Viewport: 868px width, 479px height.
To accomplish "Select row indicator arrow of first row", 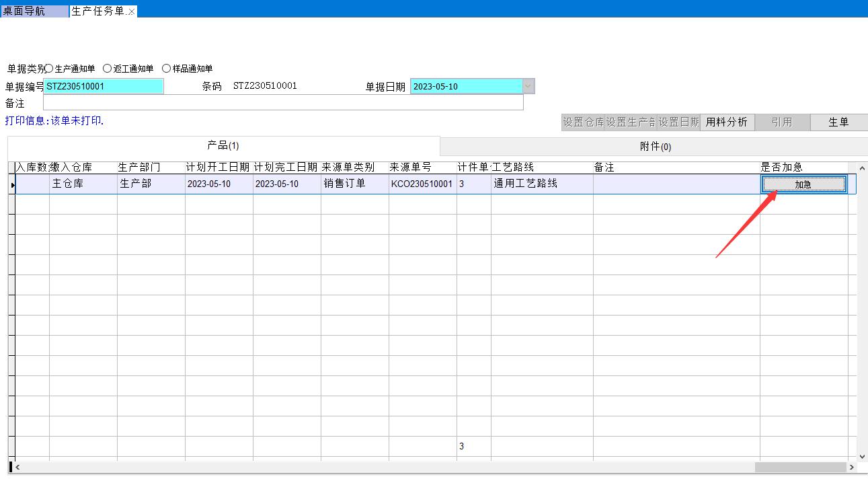I will [12, 184].
